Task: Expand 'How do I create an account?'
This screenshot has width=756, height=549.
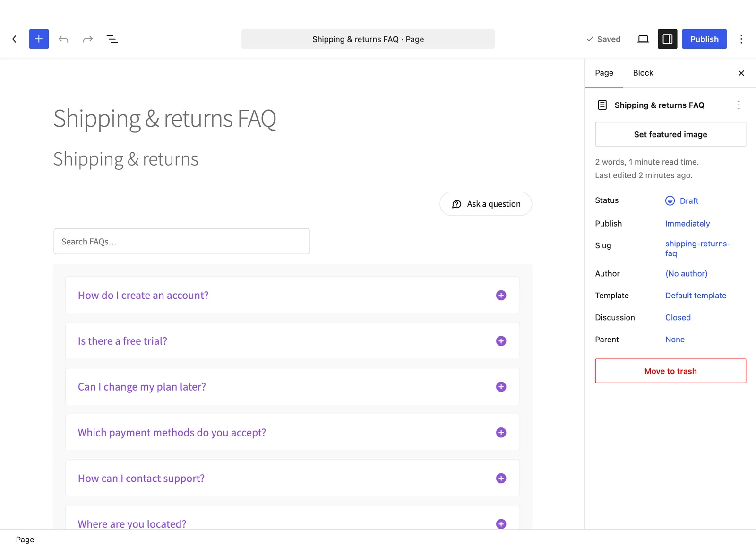Action: [292, 295]
